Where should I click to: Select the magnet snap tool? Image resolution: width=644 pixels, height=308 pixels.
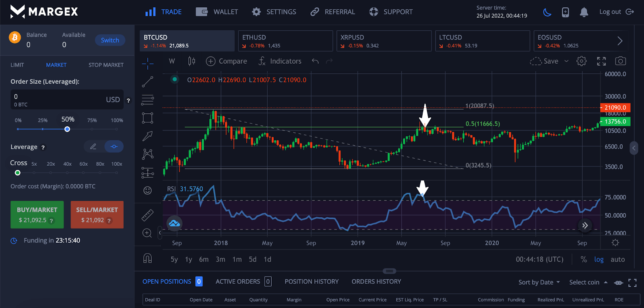coord(148,258)
